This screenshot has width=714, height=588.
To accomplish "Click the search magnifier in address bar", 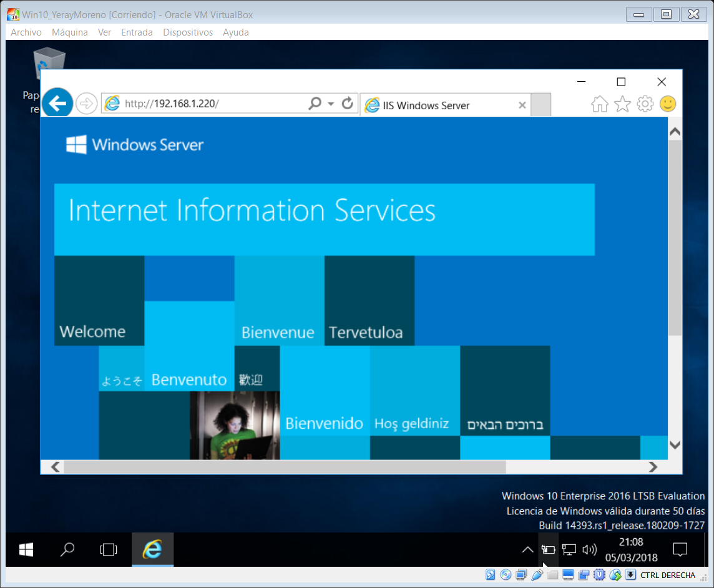I will point(315,104).
